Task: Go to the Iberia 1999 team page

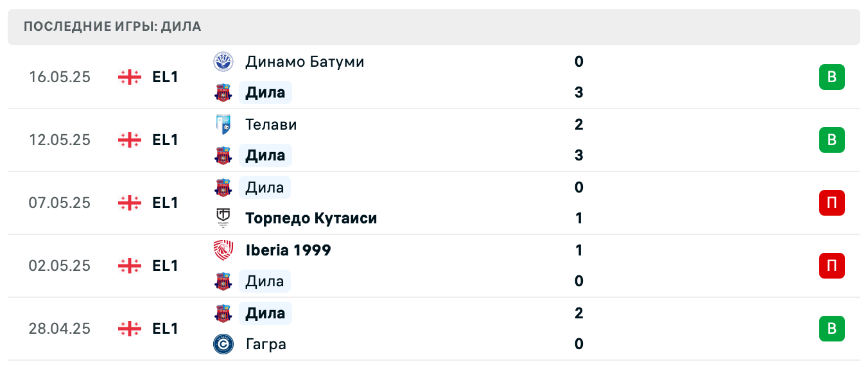Action: point(288,250)
